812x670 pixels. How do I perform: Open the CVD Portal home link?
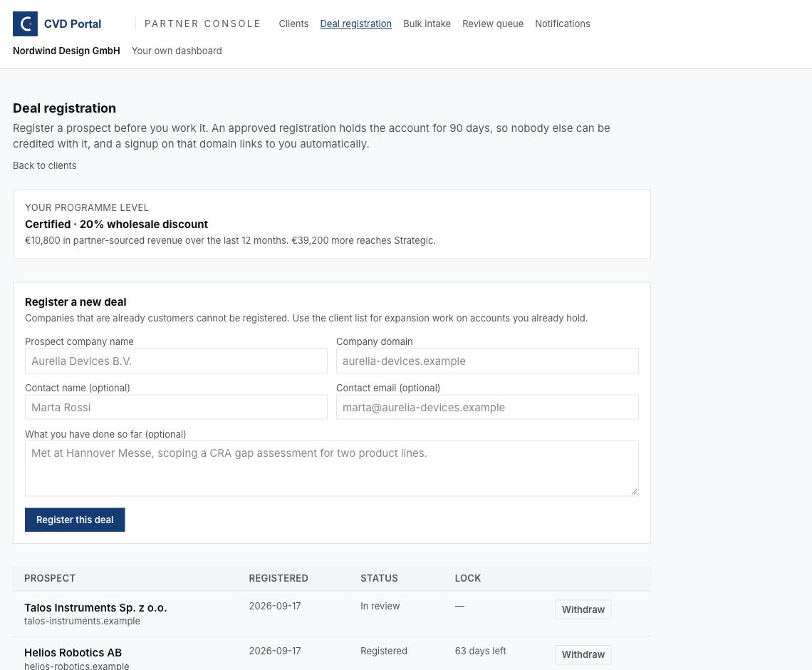[x=57, y=24]
